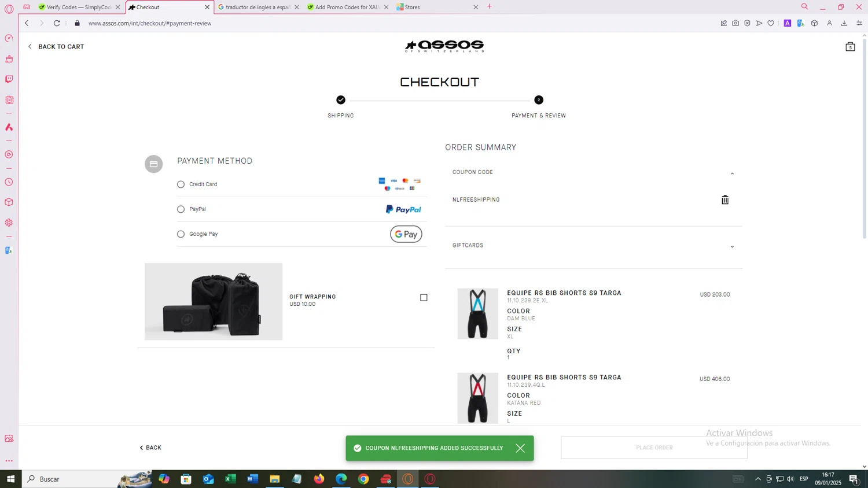The width and height of the screenshot is (868, 488).
Task: Click the USD 406.00 price
Action: coord(715,379)
